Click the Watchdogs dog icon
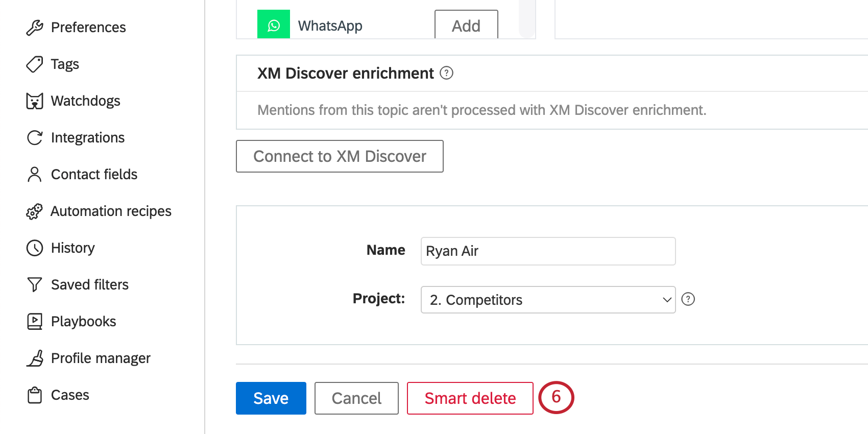 (x=34, y=101)
